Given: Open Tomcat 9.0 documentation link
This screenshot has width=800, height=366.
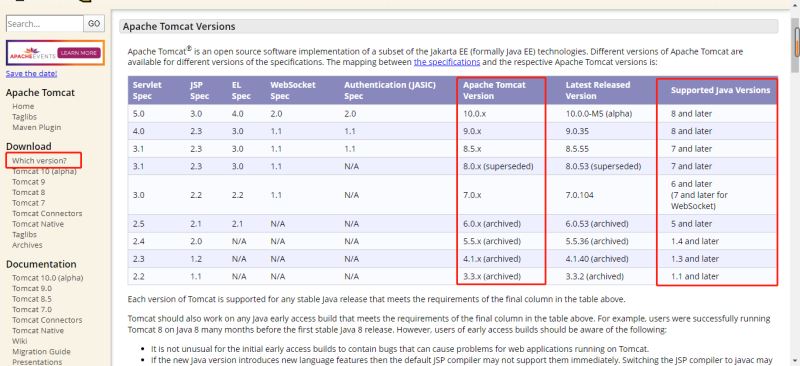Looking at the screenshot, I should point(32,288).
